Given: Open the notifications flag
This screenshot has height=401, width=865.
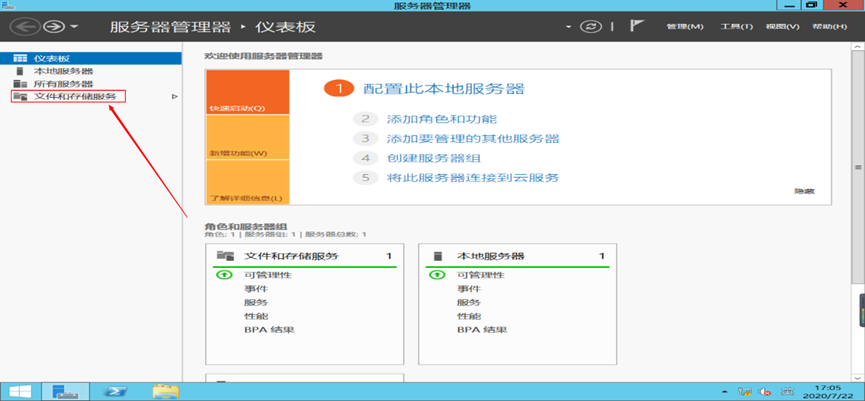Looking at the screenshot, I should [637, 26].
